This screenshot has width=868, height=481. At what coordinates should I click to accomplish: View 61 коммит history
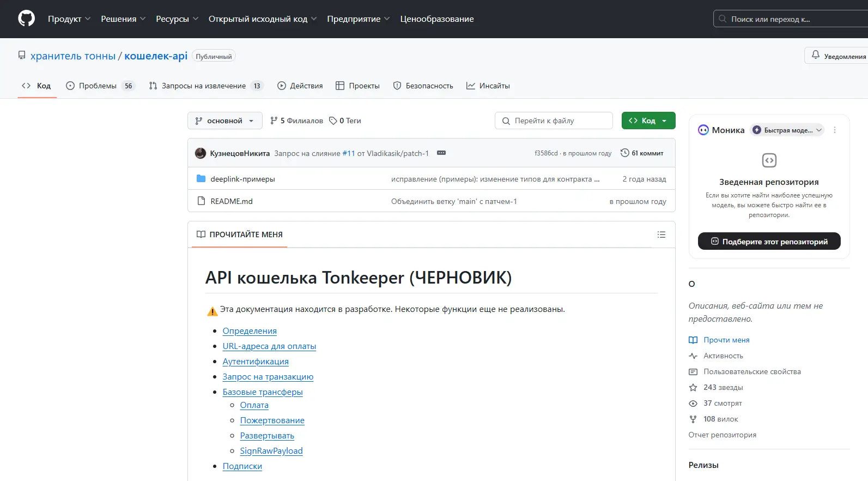point(642,153)
